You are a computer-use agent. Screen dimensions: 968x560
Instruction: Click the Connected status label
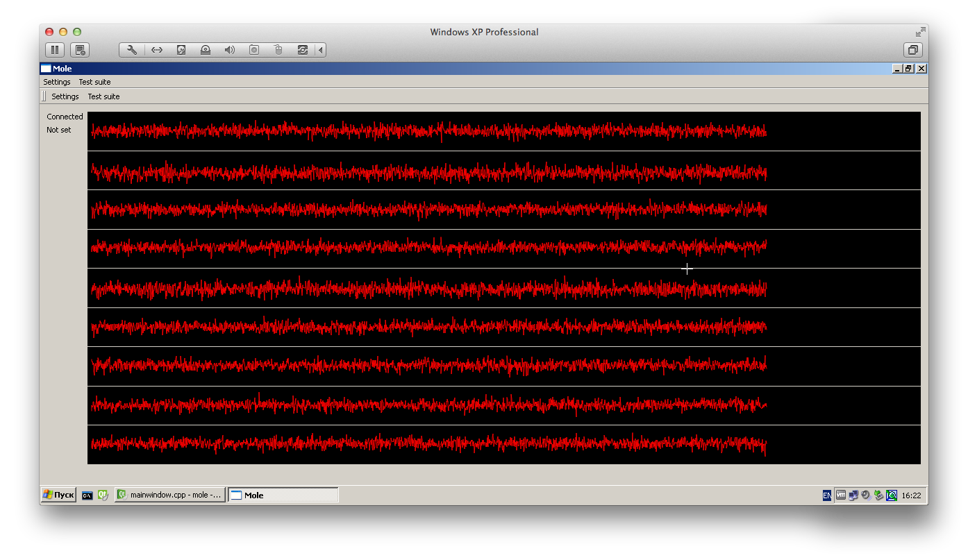point(65,117)
